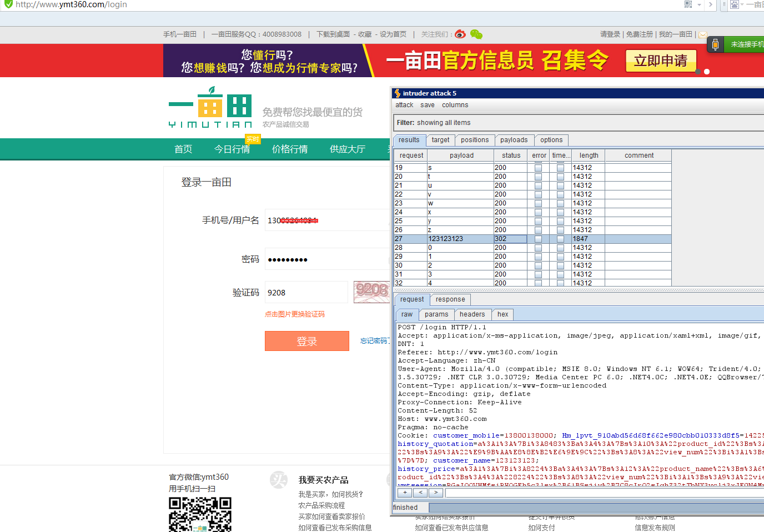Open the columns menu
Image resolution: width=764 pixels, height=532 pixels.
[455, 105]
